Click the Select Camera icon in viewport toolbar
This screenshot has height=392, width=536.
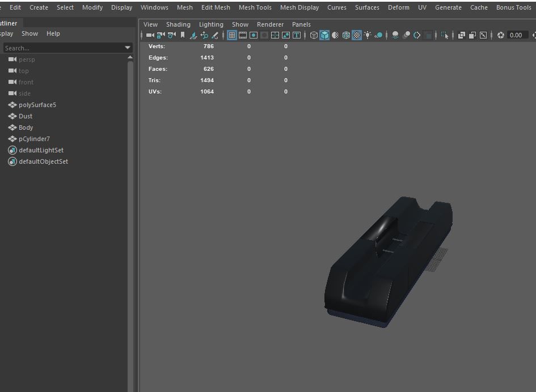150,35
